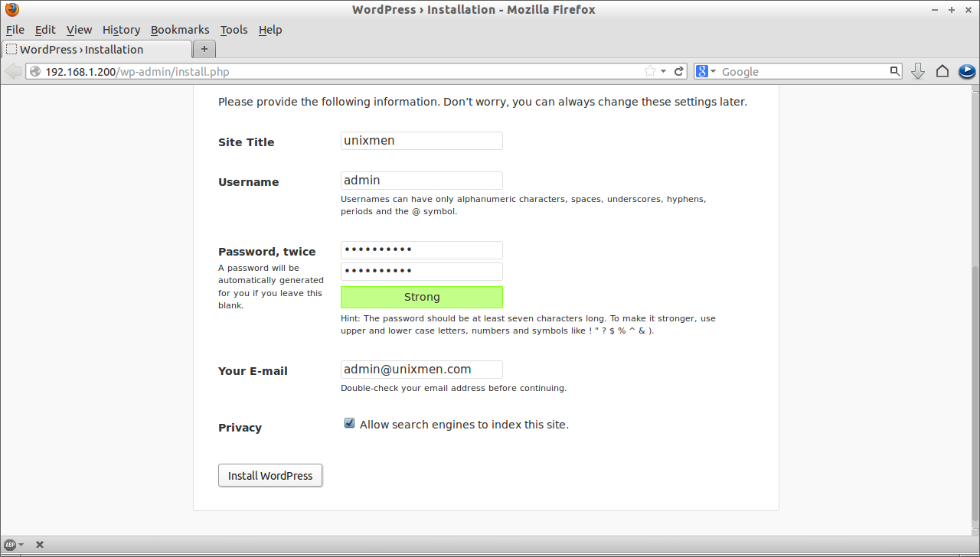Viewport: 980px width, 557px height.
Task: Open the View menu
Action: click(x=79, y=30)
